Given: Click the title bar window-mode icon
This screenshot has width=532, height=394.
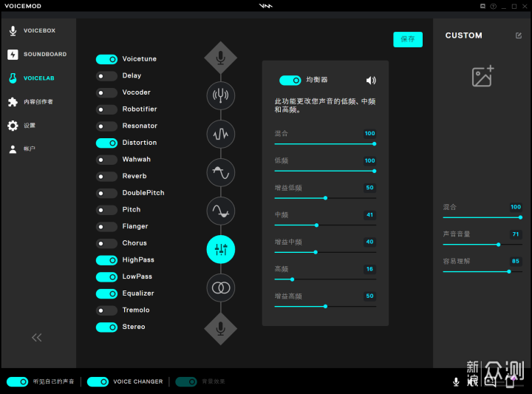Looking at the screenshot, I should click(482, 7).
